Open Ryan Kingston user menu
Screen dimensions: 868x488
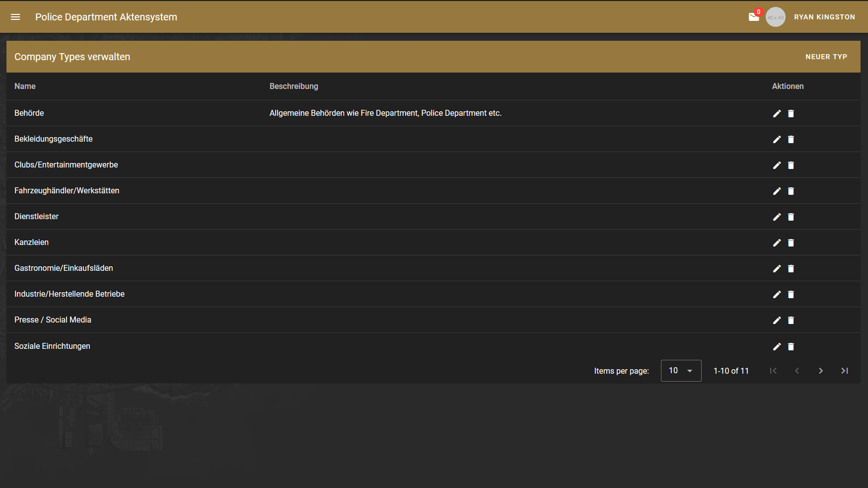(824, 17)
